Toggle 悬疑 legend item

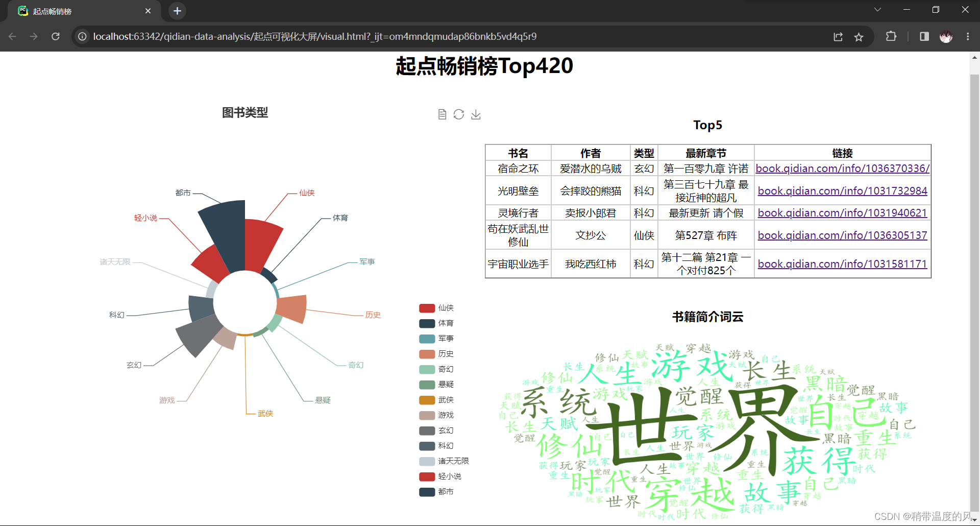click(x=436, y=385)
